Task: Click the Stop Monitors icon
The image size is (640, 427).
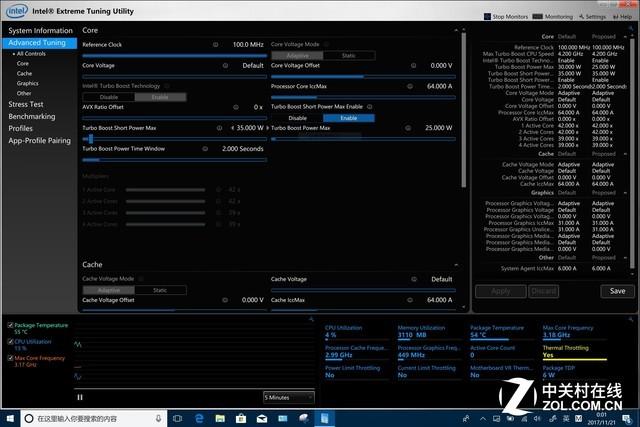Action: tap(488, 16)
